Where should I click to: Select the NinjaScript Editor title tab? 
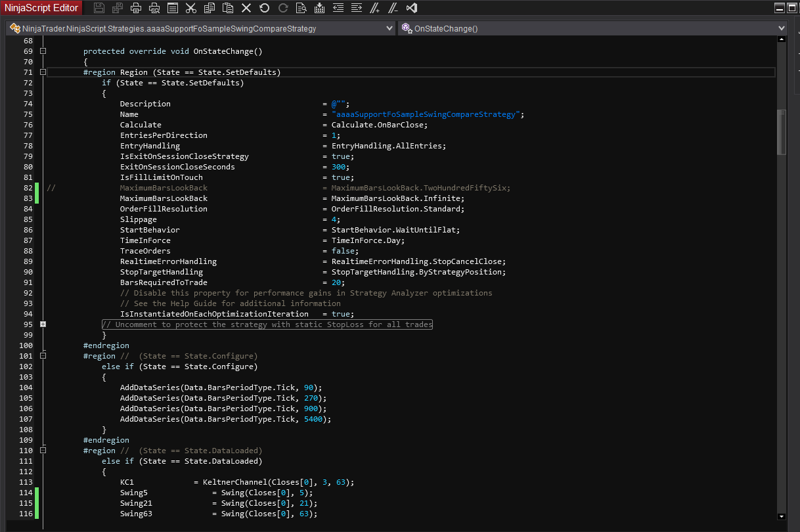pyautogui.click(x=42, y=8)
